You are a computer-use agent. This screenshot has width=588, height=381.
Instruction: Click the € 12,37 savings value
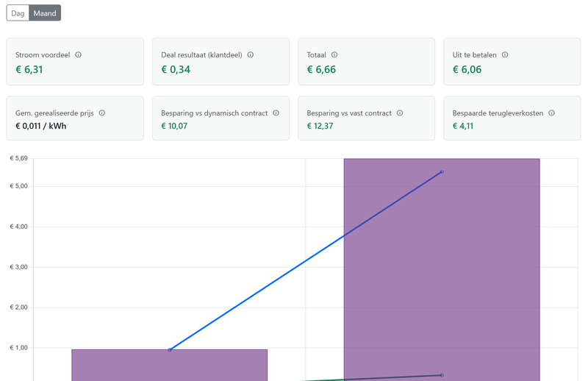tap(320, 127)
